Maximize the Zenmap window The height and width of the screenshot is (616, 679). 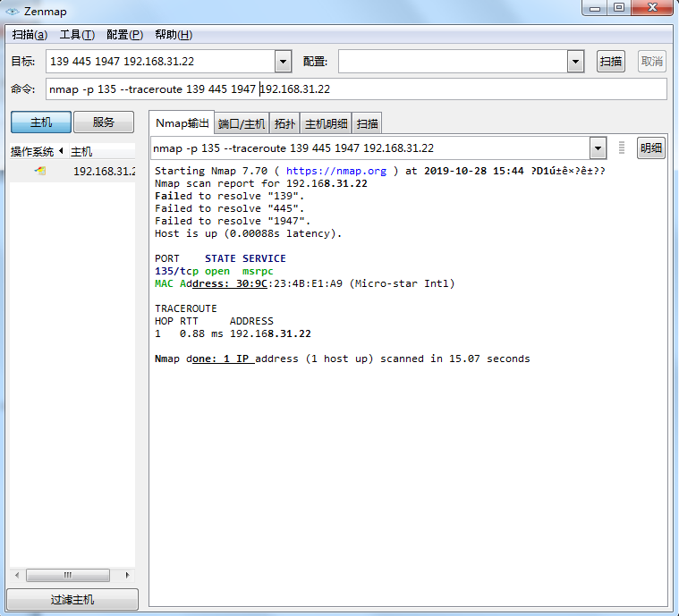619,8
